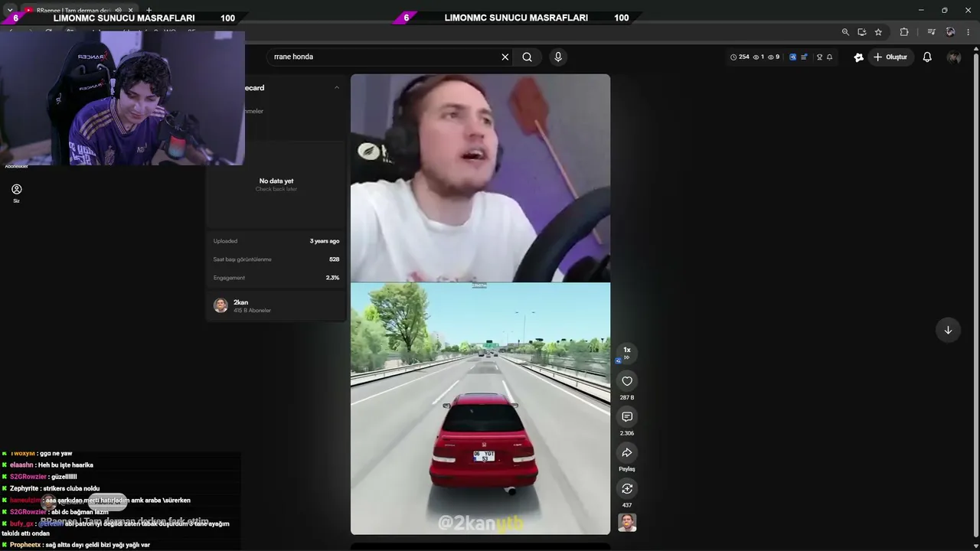
Task: Open the 2kan channel avatar
Action: 220,305
